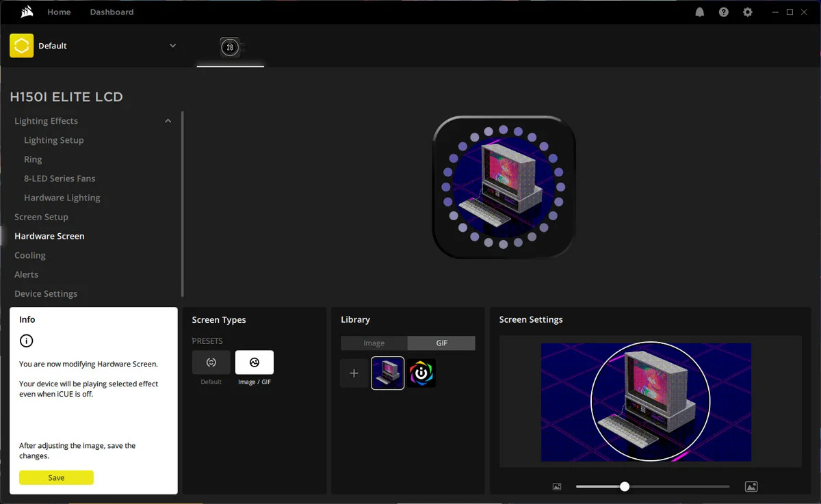Screen dimensions: 821x504
Task: Add new GIF with plus button
Action: click(x=354, y=373)
